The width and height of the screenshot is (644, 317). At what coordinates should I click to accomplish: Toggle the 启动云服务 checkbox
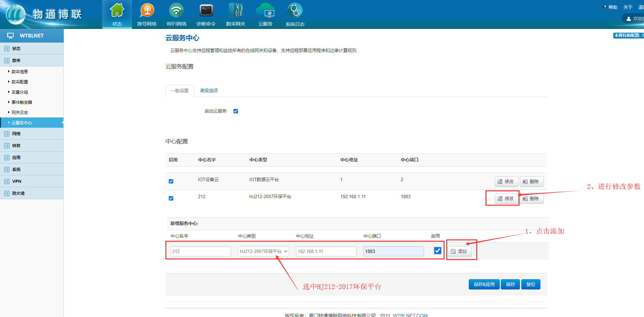point(236,111)
